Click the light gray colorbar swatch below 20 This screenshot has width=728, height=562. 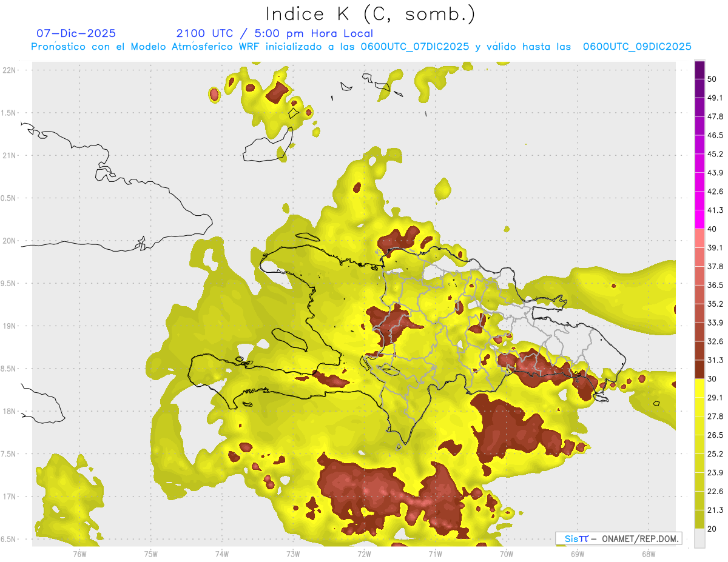[699, 538]
